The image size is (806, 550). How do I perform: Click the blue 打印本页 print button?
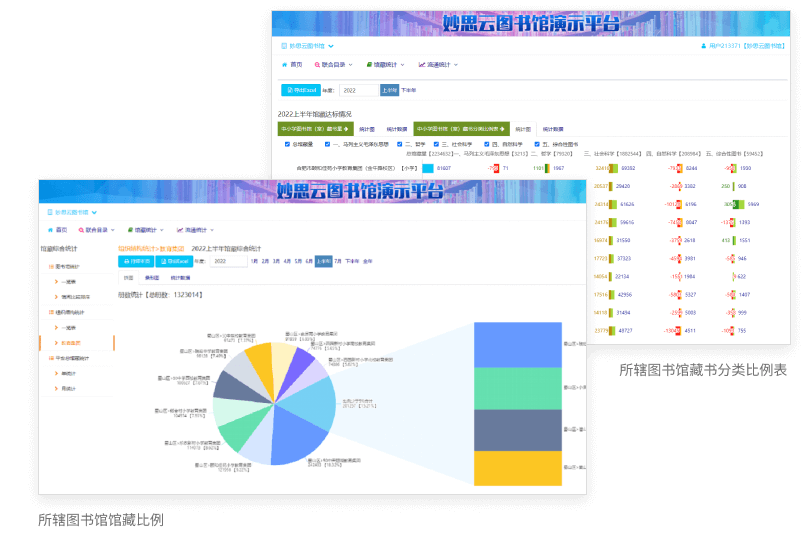point(134,261)
